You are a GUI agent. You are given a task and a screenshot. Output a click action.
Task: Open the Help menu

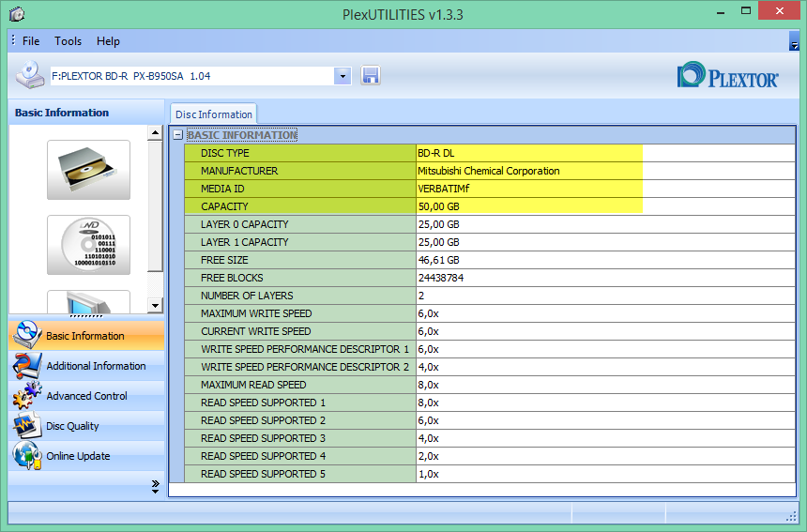(108, 41)
